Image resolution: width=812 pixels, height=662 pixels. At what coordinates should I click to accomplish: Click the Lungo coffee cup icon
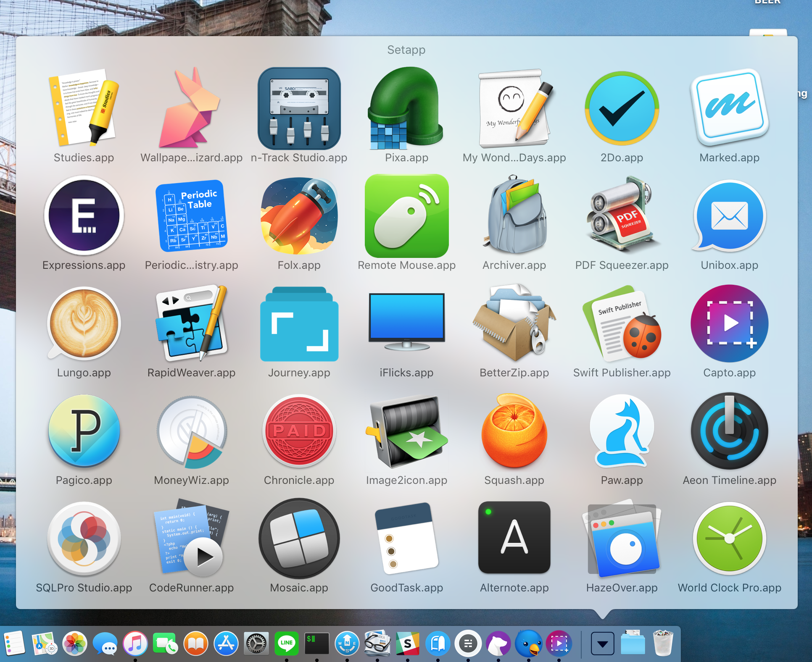pyautogui.click(x=84, y=323)
